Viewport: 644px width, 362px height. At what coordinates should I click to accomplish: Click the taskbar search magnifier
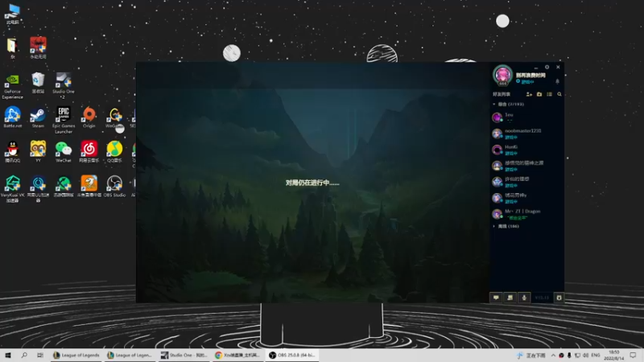(24, 355)
